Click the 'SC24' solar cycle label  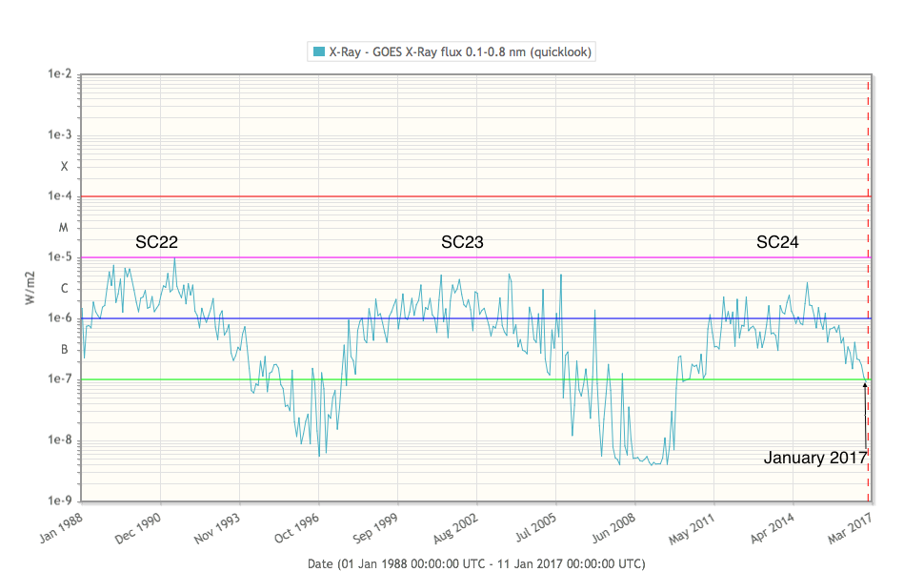(x=778, y=242)
